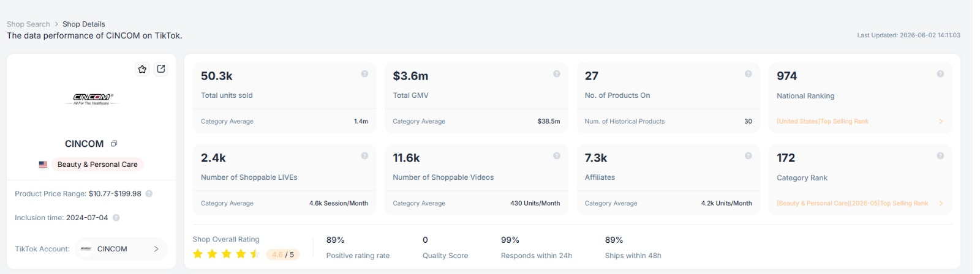Click help icon on Total GMV card
Screen dimensions: 980x274
click(x=557, y=74)
